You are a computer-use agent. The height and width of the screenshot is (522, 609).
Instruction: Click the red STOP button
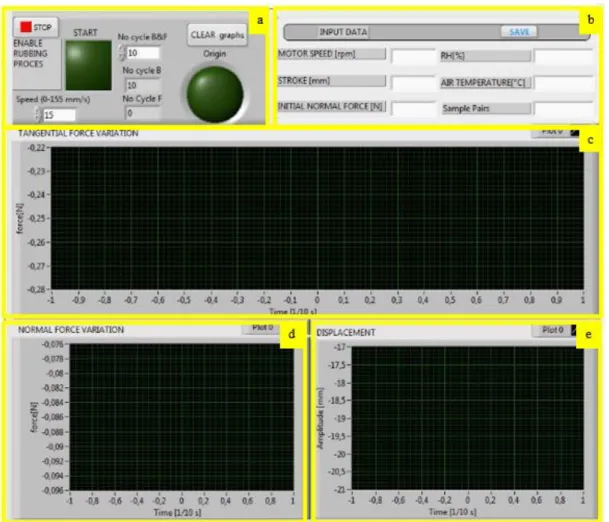[x=36, y=27]
